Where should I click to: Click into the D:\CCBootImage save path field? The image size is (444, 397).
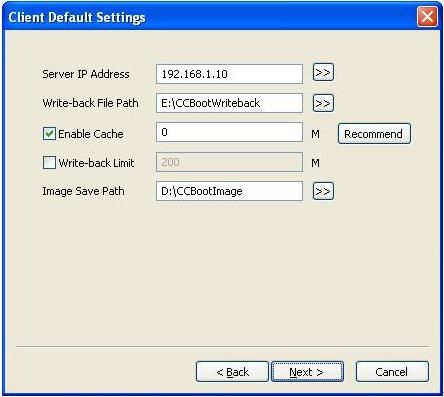click(x=229, y=191)
